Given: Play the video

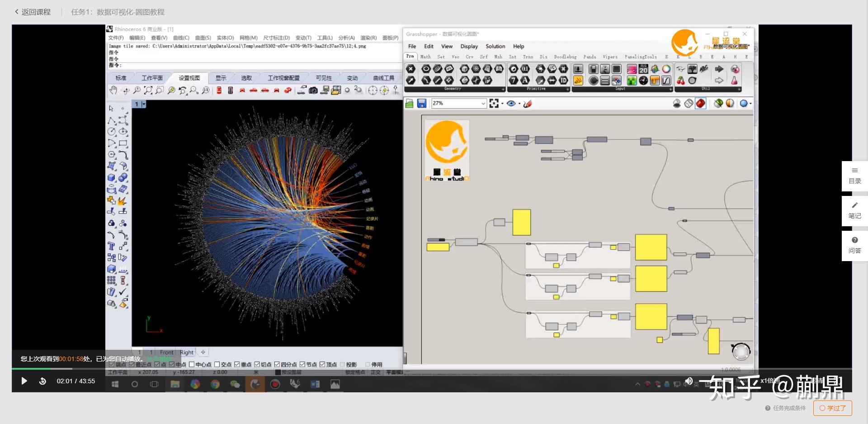Looking at the screenshot, I should (24, 381).
